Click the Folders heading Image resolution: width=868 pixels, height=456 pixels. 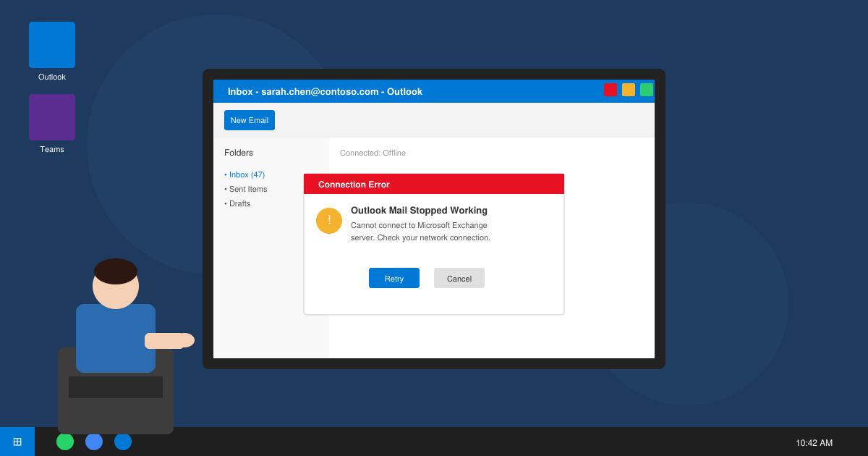(x=239, y=153)
